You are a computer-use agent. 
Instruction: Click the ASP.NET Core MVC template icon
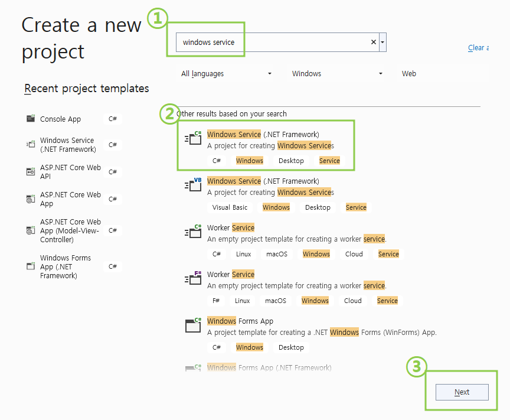[x=31, y=230]
